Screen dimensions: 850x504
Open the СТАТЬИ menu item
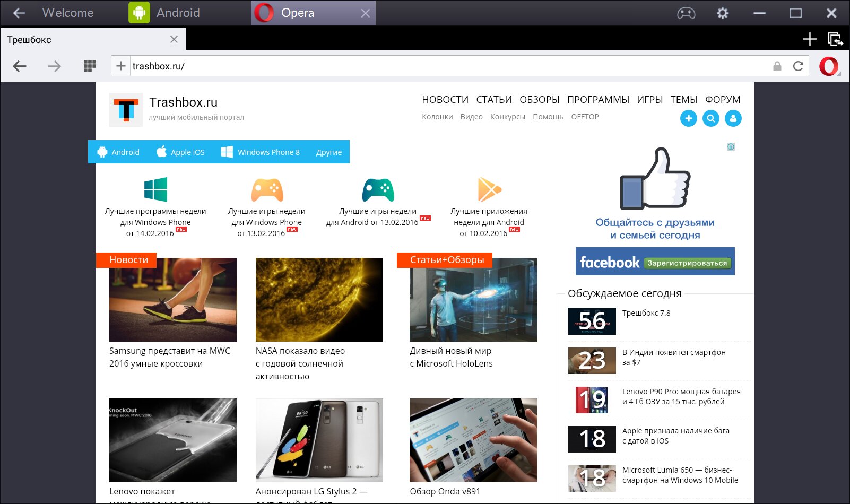coord(494,100)
